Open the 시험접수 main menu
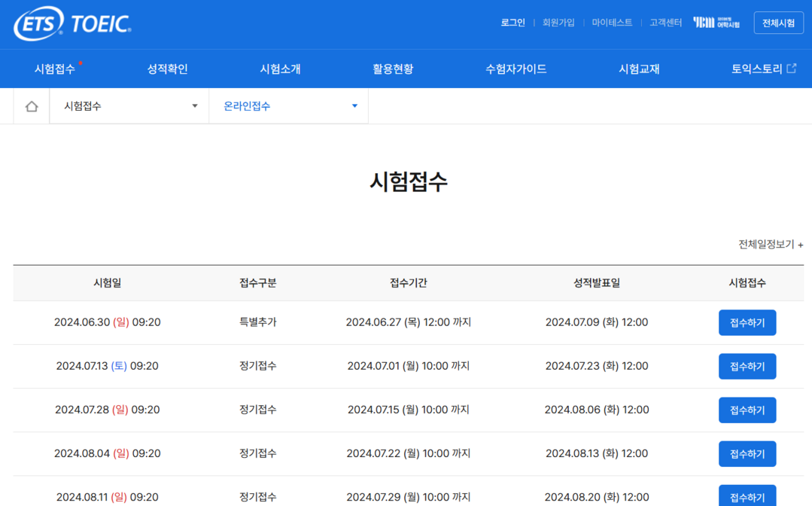This screenshot has width=812, height=506. (55, 69)
